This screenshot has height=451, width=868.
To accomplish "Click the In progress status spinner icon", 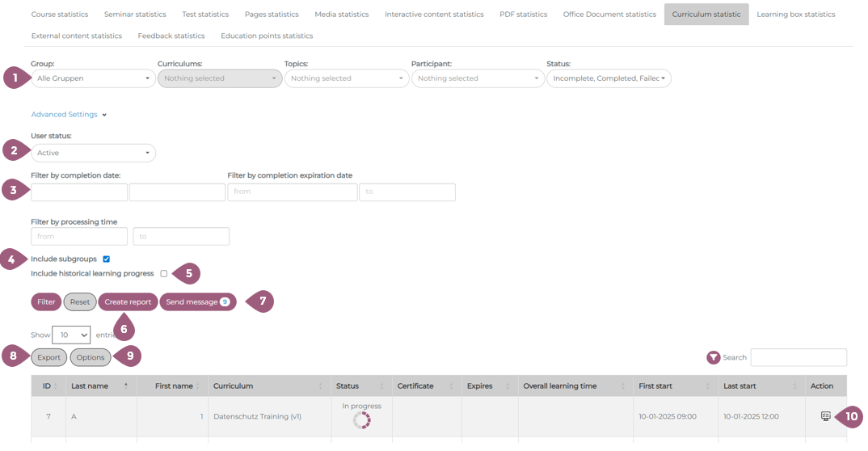I will click(x=361, y=420).
